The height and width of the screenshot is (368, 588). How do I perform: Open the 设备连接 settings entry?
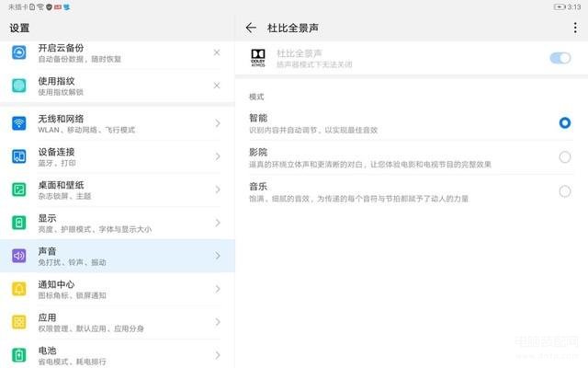tap(118, 156)
